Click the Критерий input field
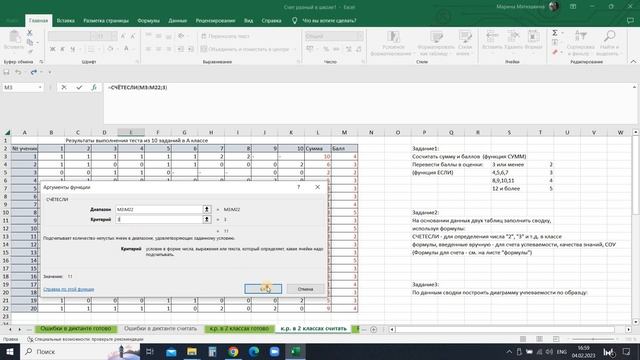The image size is (640, 360). (159, 220)
